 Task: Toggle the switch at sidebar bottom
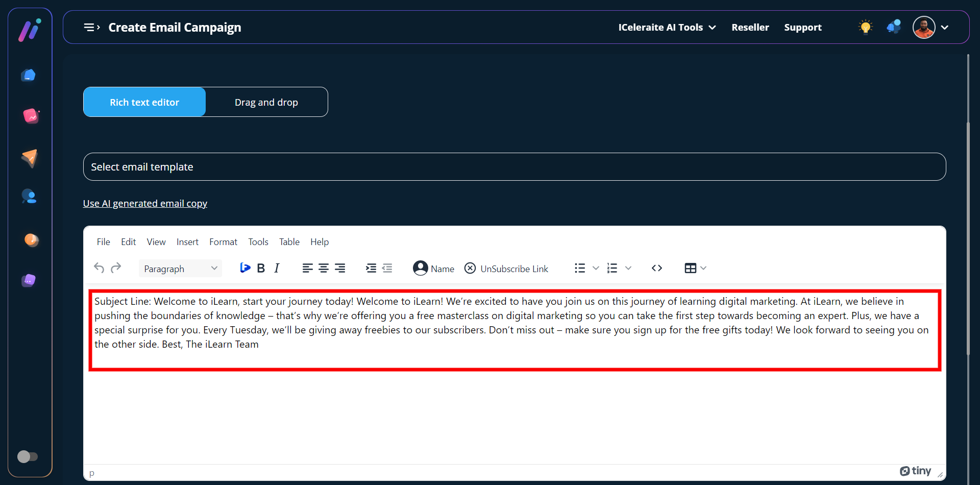click(28, 456)
